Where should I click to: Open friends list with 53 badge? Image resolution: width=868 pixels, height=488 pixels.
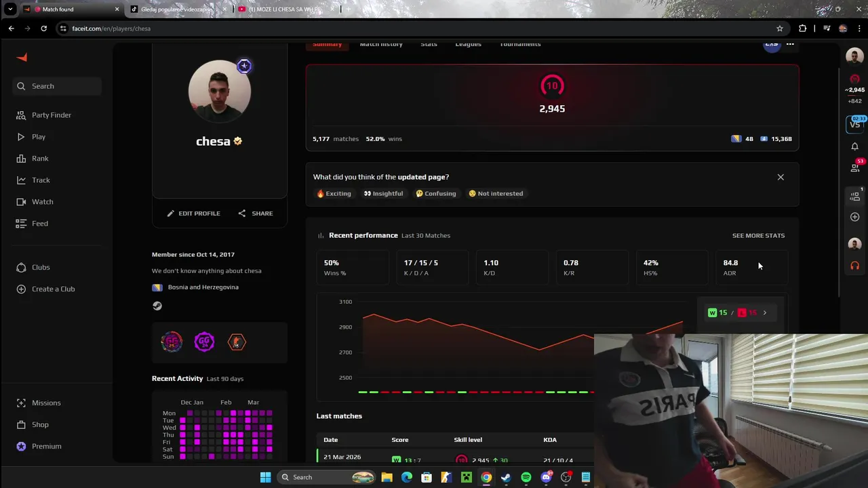tap(854, 167)
